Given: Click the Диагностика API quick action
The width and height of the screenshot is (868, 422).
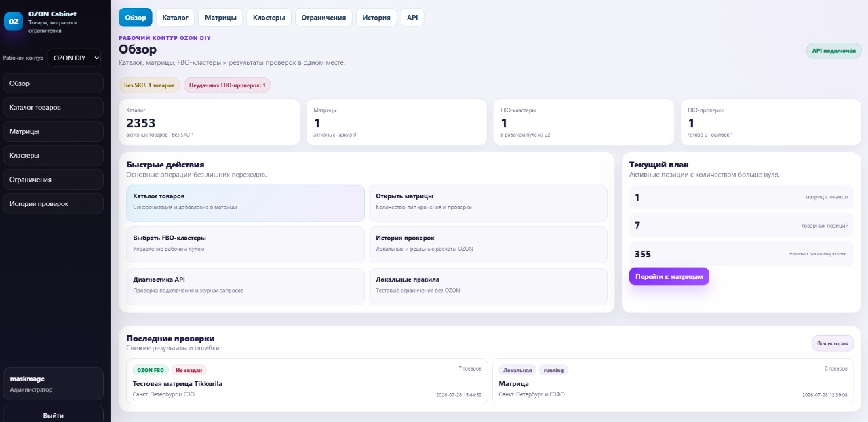Looking at the screenshot, I should [x=245, y=287].
